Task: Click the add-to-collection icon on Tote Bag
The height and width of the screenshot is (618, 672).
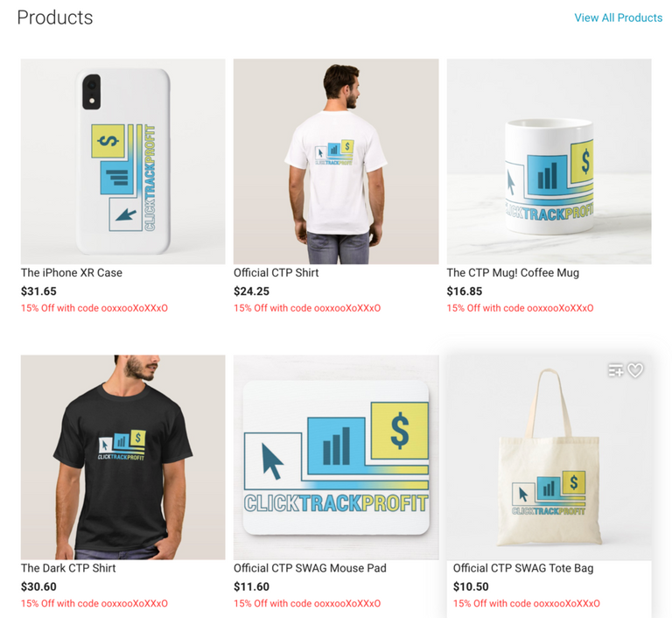Action: (x=616, y=370)
